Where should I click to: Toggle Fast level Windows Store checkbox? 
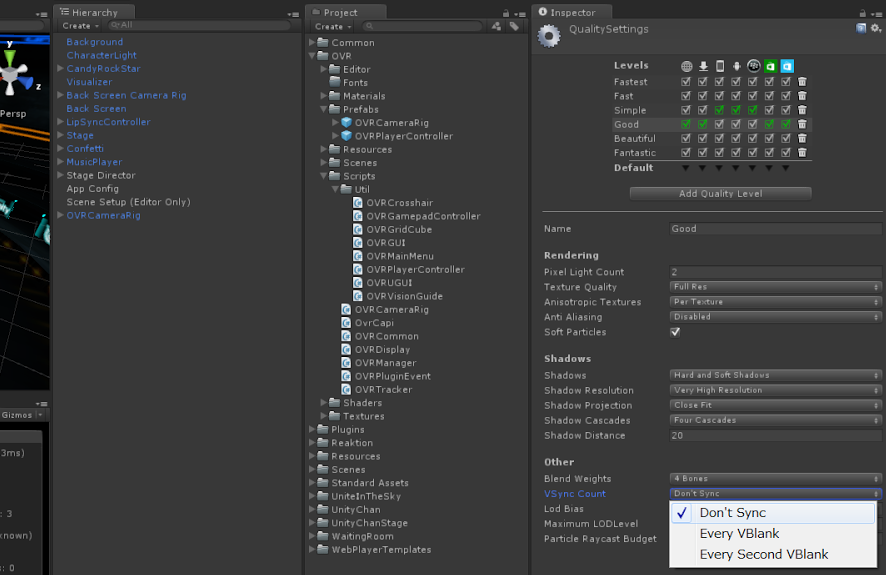(x=769, y=96)
